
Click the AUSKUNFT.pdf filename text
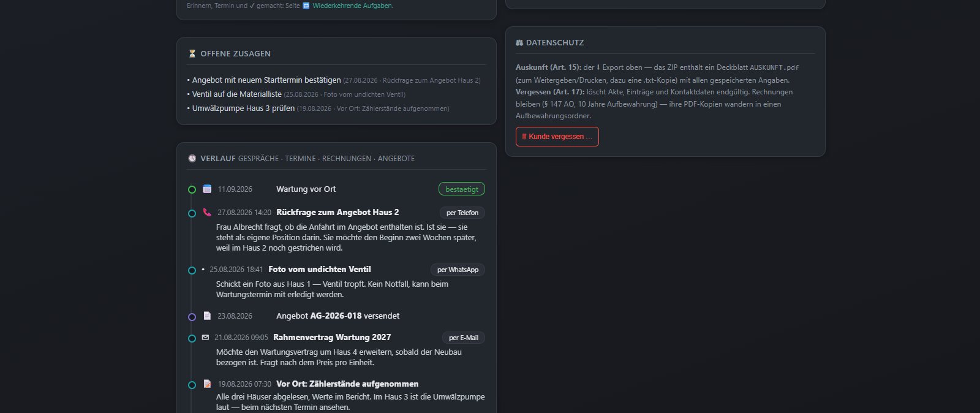click(x=774, y=67)
